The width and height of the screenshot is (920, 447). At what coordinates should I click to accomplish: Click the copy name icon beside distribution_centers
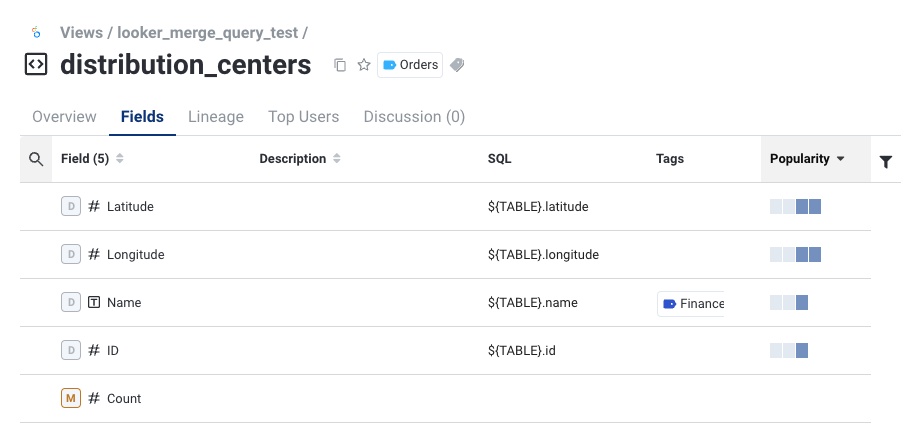pyautogui.click(x=340, y=65)
